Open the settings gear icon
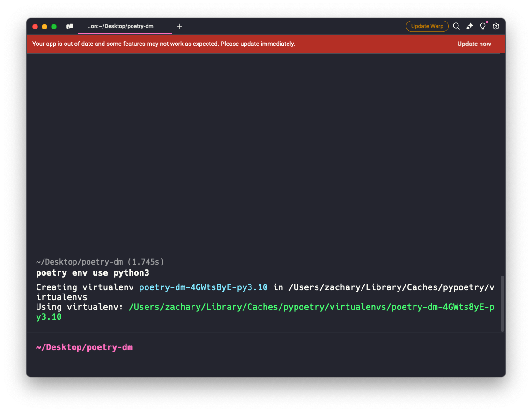532x412 pixels. (x=495, y=26)
